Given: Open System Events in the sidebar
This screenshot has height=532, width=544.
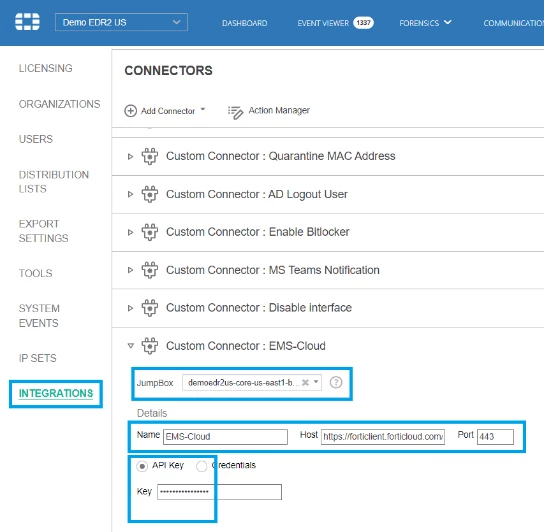Looking at the screenshot, I should 39,315.
